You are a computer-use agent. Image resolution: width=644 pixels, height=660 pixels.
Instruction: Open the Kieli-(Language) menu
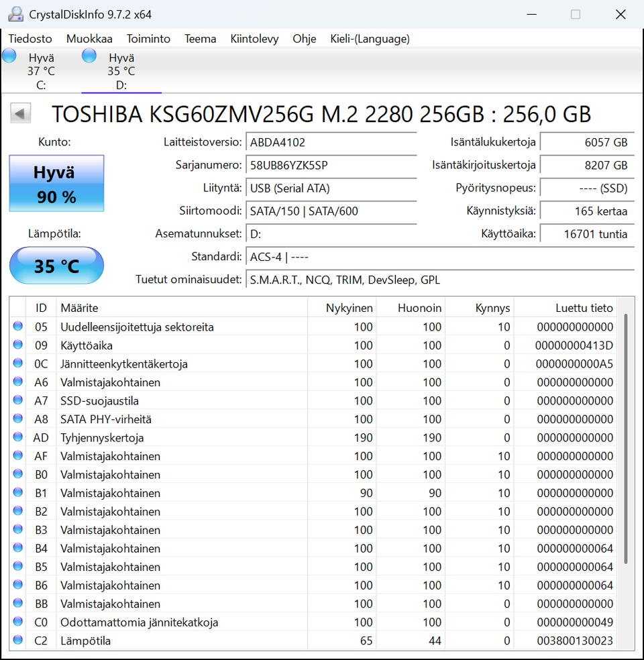click(x=370, y=39)
